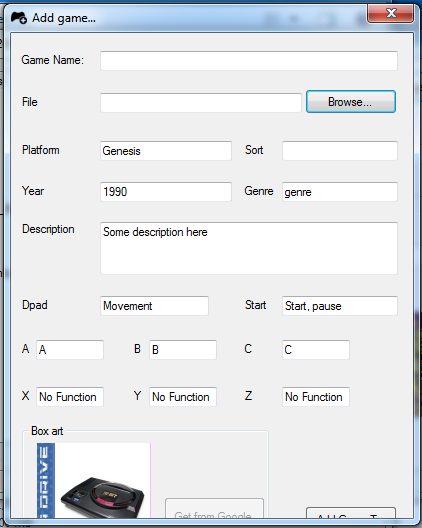Edit the Y button No Function field
Image resolution: width=422 pixels, height=528 pixels.
pos(183,397)
